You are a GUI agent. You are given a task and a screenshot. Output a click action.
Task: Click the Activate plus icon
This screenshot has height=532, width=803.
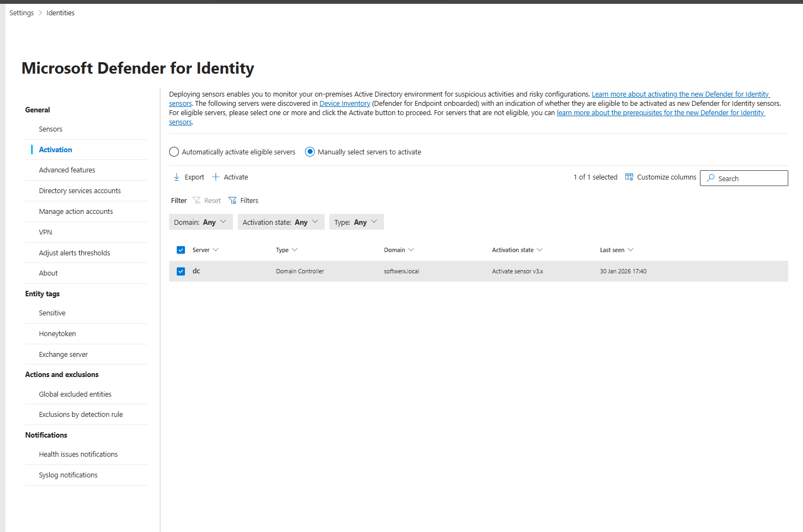point(215,177)
